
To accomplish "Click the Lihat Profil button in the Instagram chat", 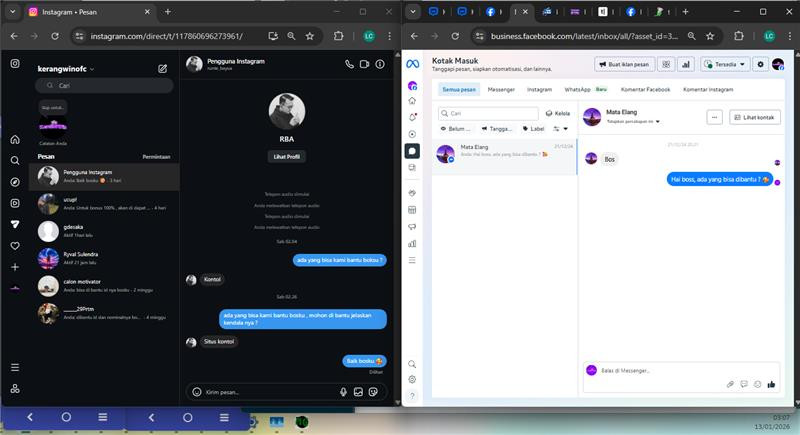I will coord(286,157).
